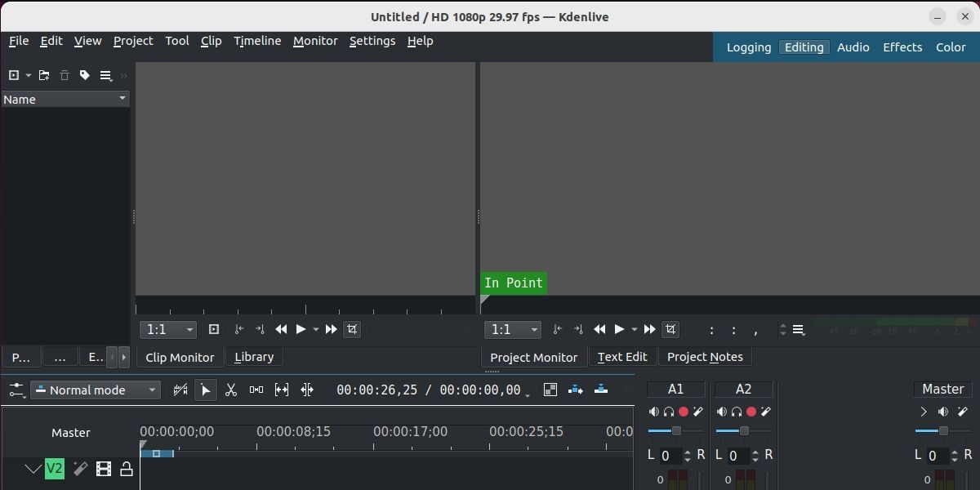Viewport: 980px width, 490px height.
Task: Select the Razor tool in the timeline toolbar
Action: (231, 390)
